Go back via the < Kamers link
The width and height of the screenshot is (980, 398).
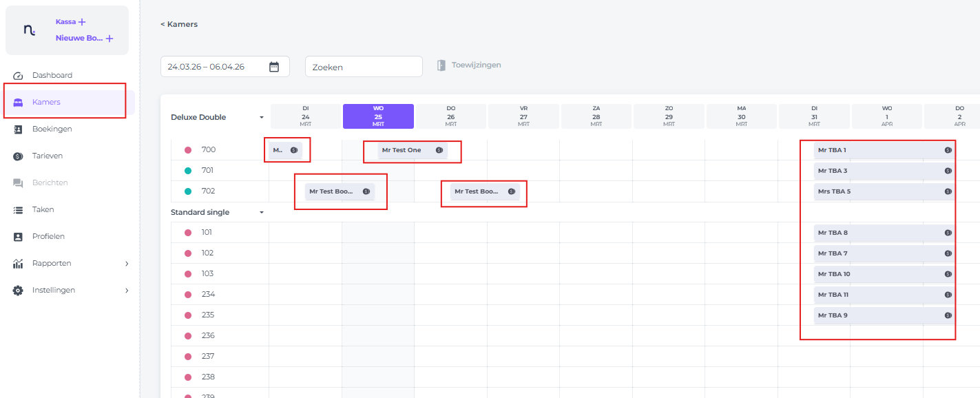pyautogui.click(x=179, y=24)
